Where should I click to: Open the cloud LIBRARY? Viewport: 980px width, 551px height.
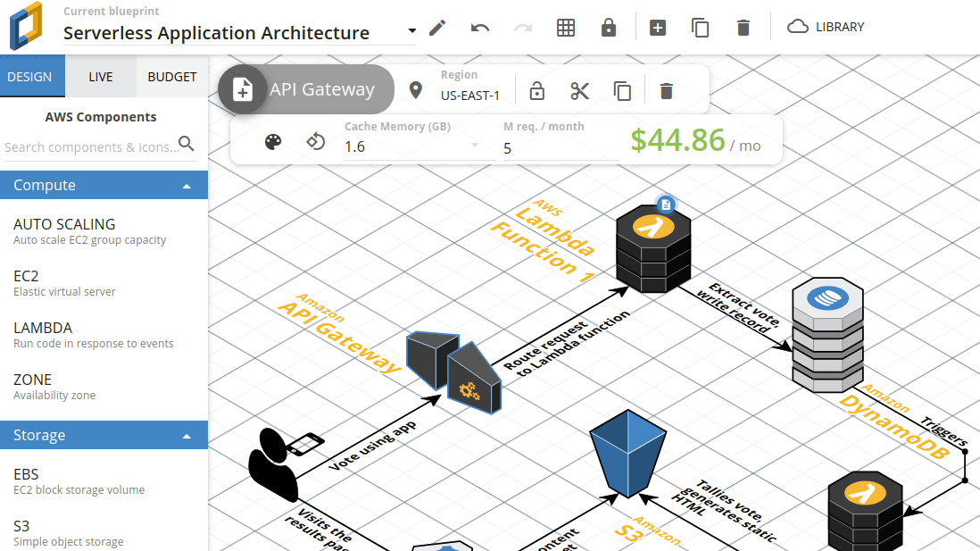[825, 27]
